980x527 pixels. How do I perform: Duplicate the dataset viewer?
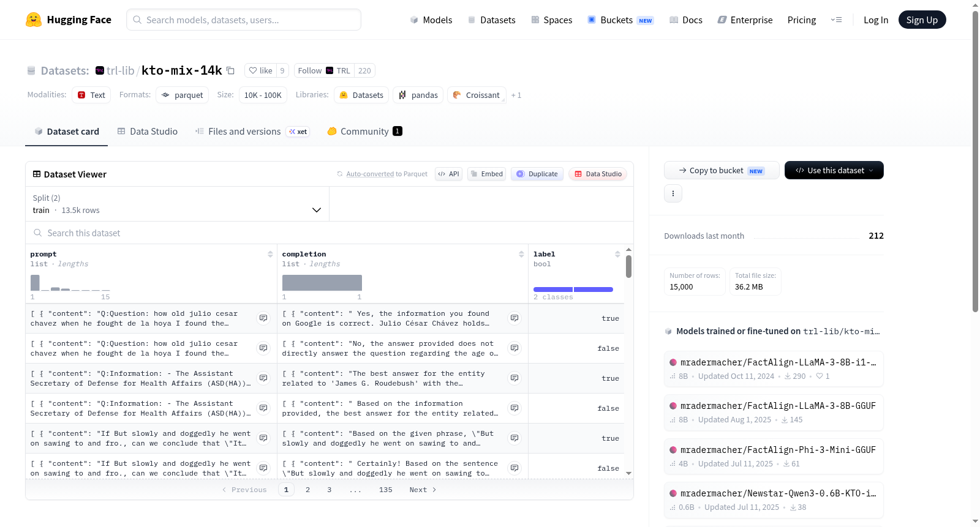point(537,174)
